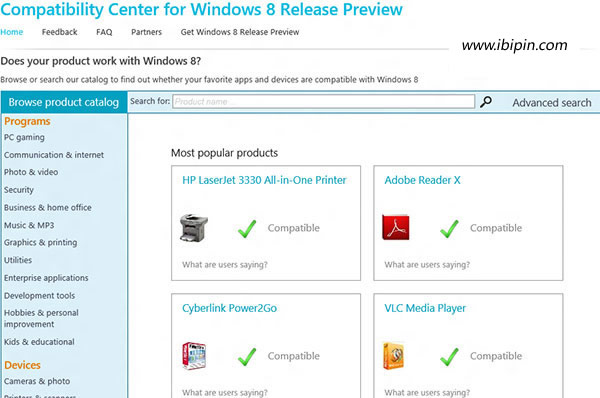Browse the Utilities category
This screenshot has height=398, width=600.
click(x=18, y=260)
